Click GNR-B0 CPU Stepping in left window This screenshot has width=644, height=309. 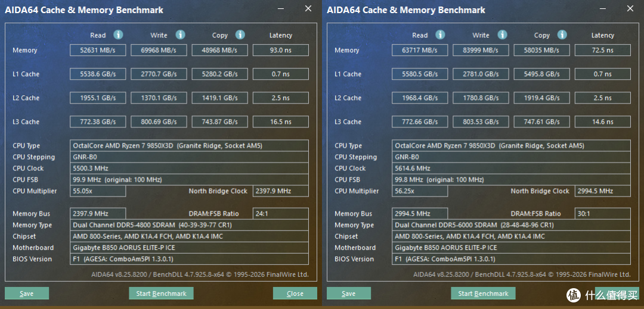point(190,157)
